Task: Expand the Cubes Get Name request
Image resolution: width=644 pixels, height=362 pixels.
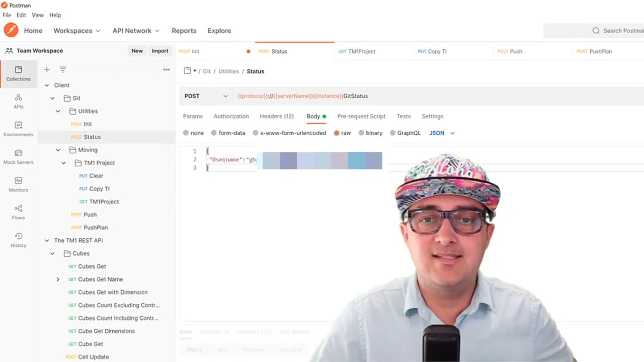Action: pos(58,280)
